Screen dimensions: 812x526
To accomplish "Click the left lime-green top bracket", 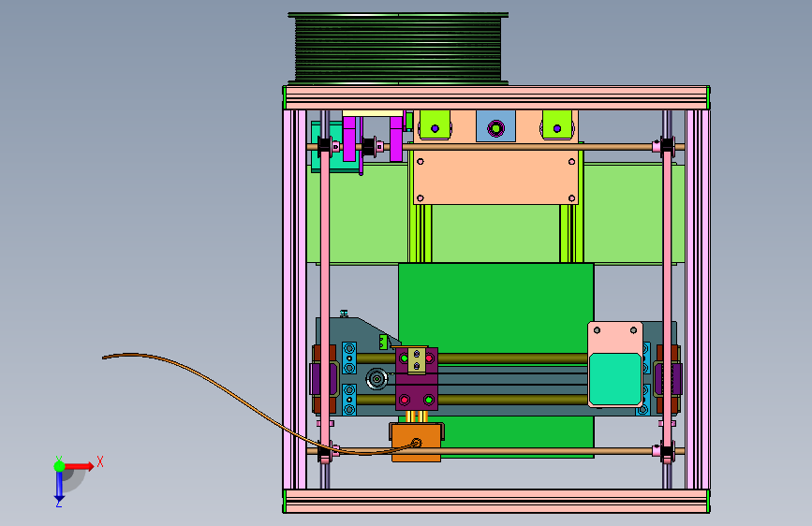I will (x=435, y=124).
